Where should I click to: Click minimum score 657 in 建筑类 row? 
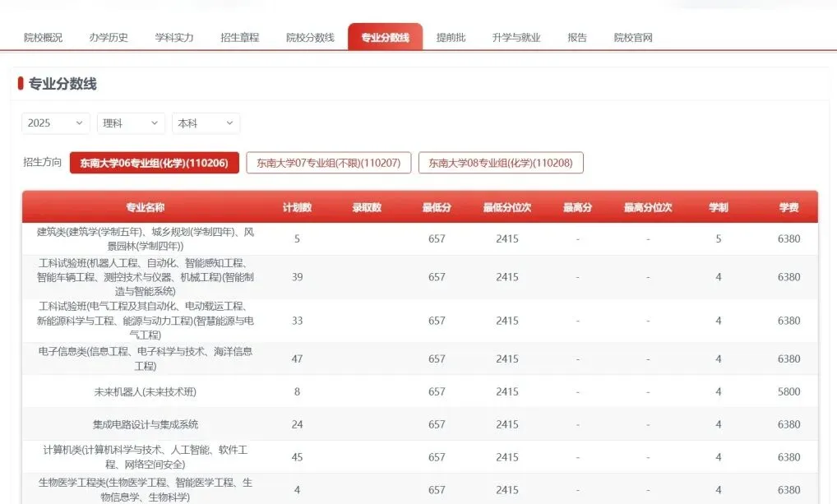(437, 238)
